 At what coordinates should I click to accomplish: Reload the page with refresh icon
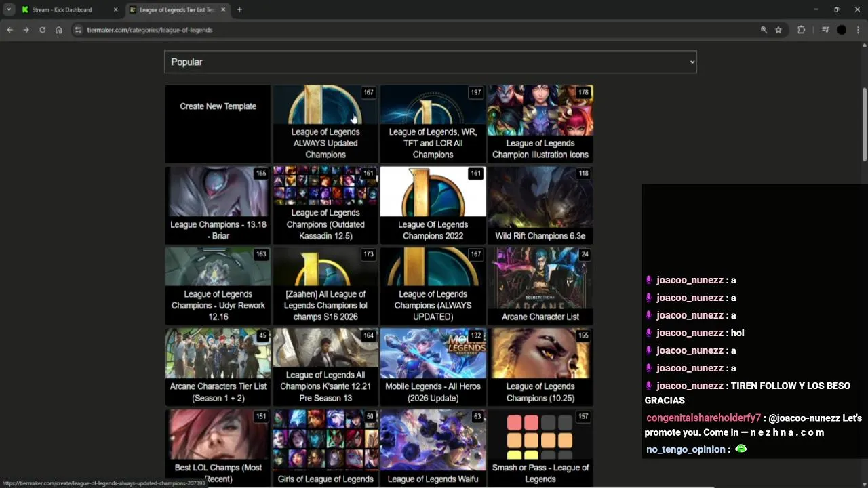42,30
